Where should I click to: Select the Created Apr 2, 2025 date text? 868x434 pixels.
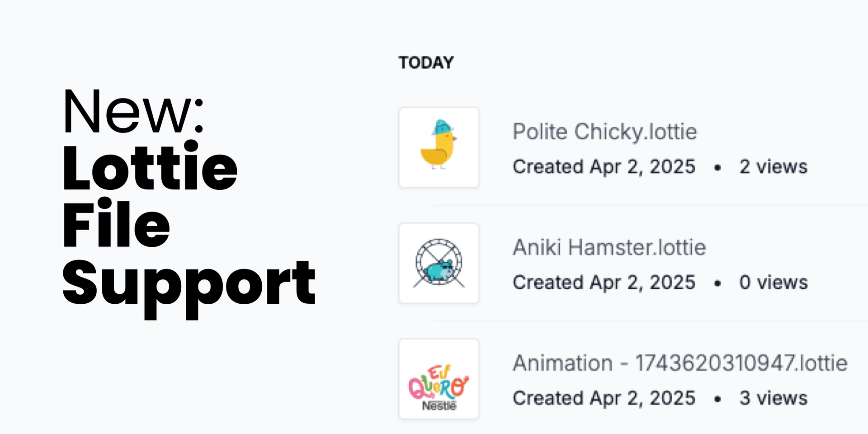(604, 166)
